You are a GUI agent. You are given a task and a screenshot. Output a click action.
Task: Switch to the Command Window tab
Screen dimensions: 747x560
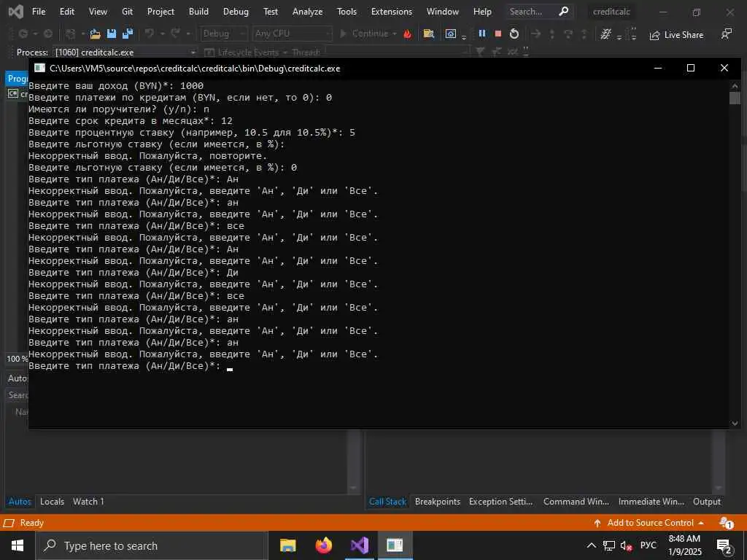[576, 502]
